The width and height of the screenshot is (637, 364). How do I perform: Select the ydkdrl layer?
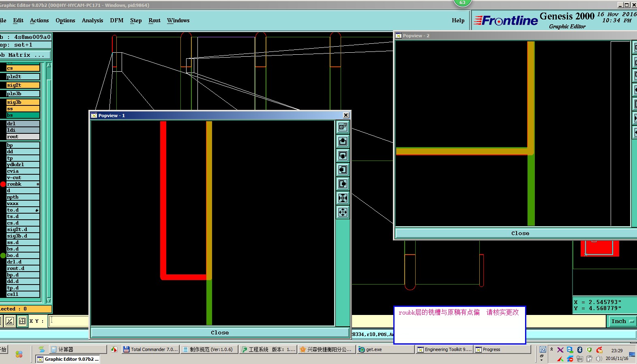(23, 165)
